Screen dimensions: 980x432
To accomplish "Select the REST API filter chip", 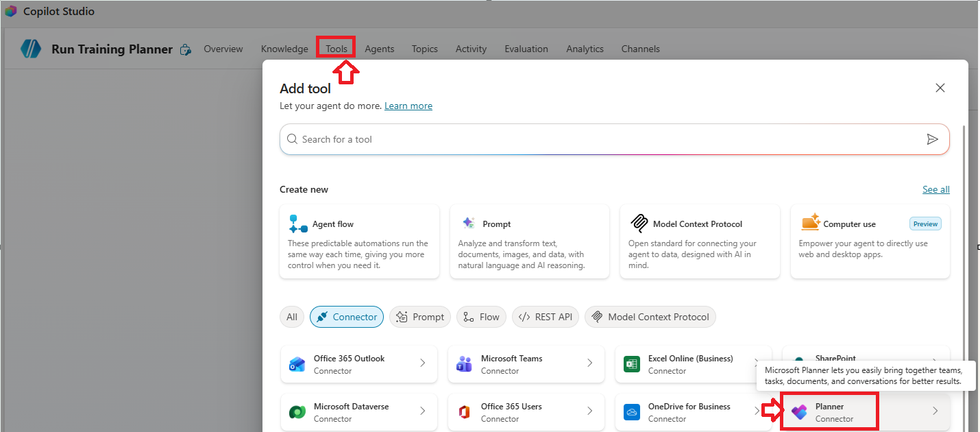I will (x=546, y=317).
